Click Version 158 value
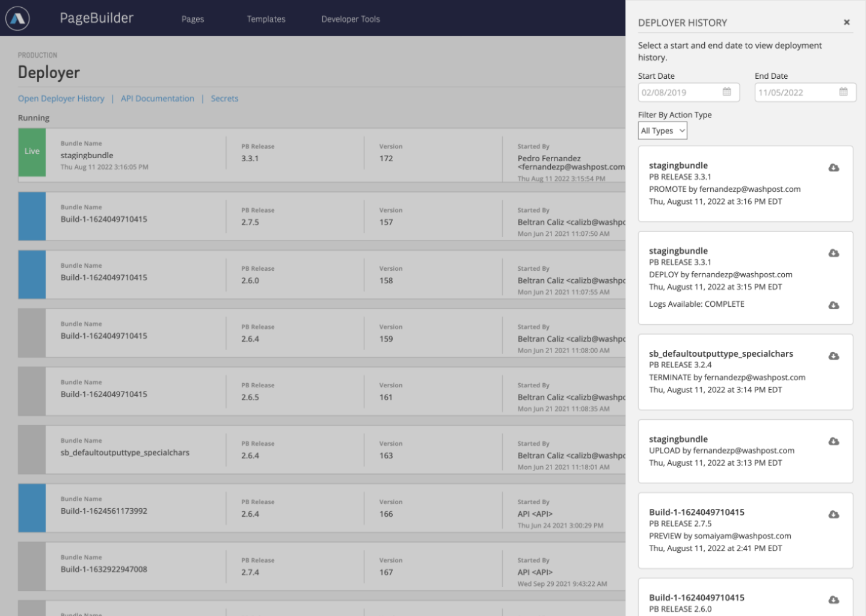The width and height of the screenshot is (866, 616). (386, 280)
